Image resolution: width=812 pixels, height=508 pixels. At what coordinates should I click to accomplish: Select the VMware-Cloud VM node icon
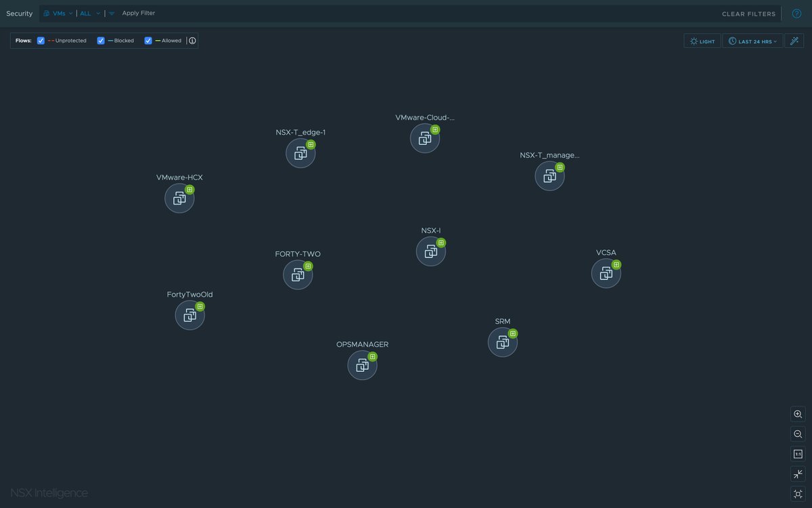pos(425,138)
